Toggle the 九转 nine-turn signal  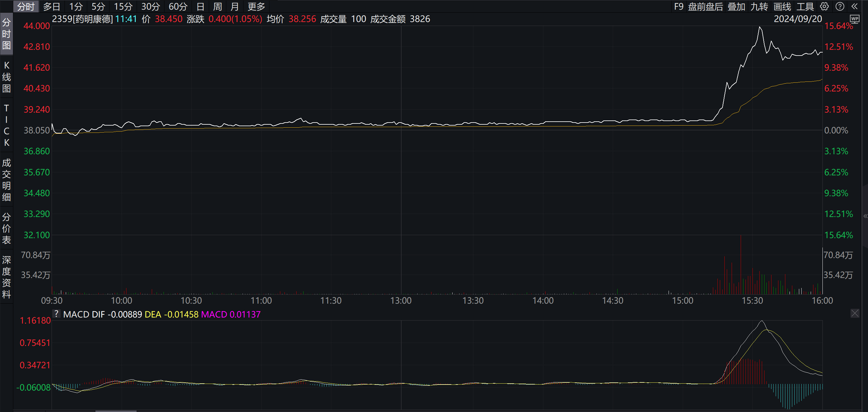[759, 6]
